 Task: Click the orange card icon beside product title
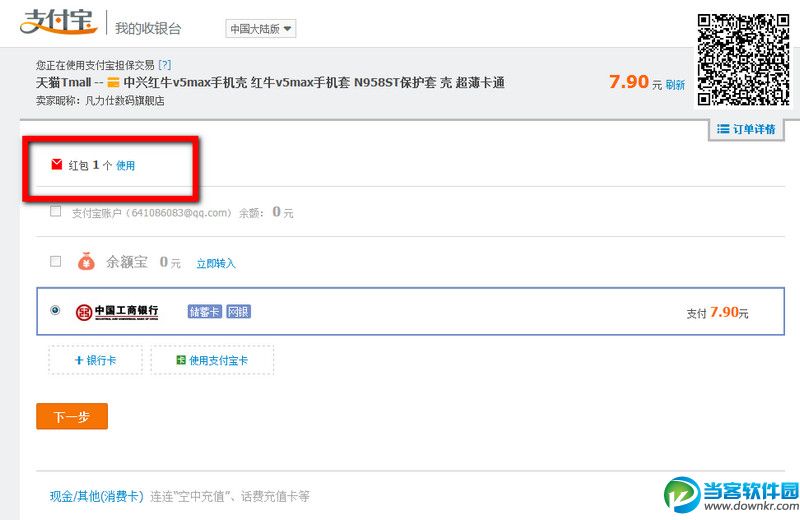click(113, 83)
